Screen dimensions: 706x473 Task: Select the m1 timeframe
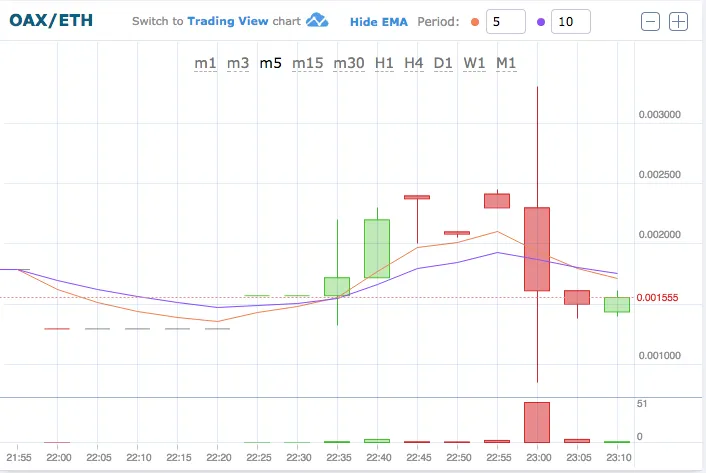click(205, 63)
